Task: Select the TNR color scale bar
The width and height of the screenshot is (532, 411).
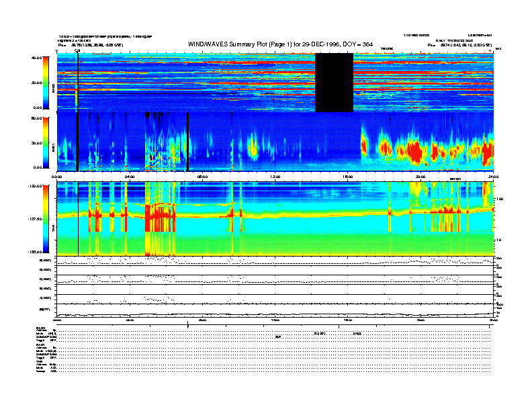Action: (46, 219)
